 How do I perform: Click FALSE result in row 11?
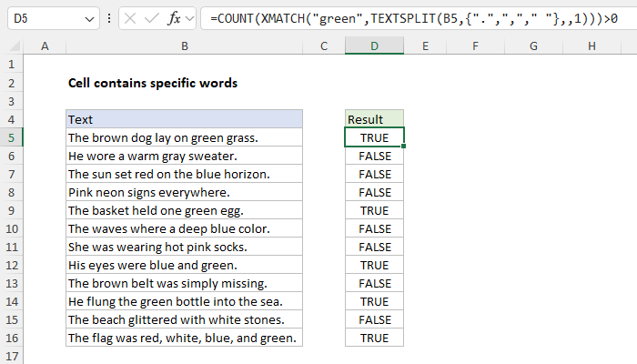374,247
